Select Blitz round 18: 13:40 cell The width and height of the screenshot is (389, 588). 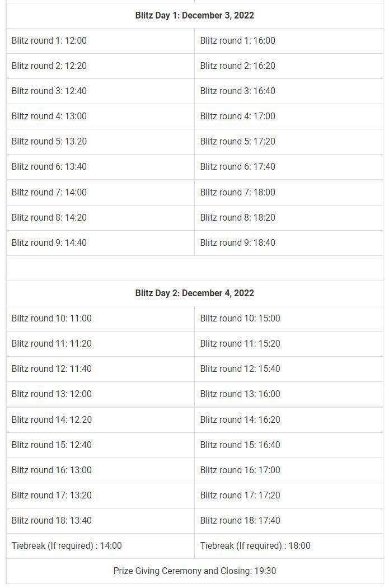point(51,521)
